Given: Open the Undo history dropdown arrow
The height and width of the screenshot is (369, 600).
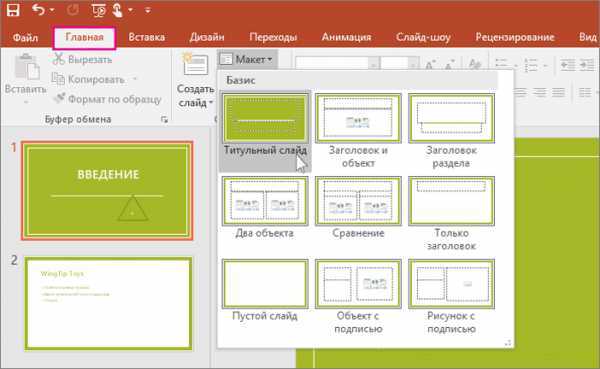Looking at the screenshot, I should tap(52, 10).
